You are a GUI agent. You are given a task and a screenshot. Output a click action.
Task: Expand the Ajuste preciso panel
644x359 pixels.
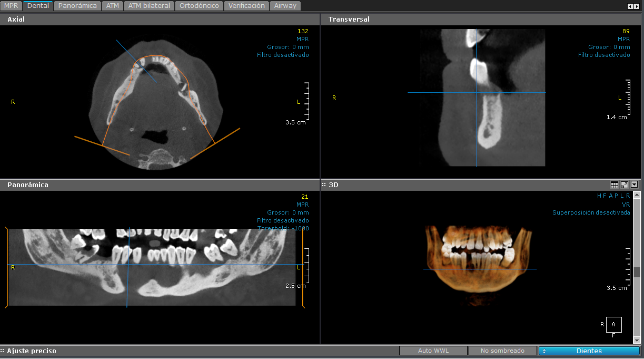coord(33,351)
